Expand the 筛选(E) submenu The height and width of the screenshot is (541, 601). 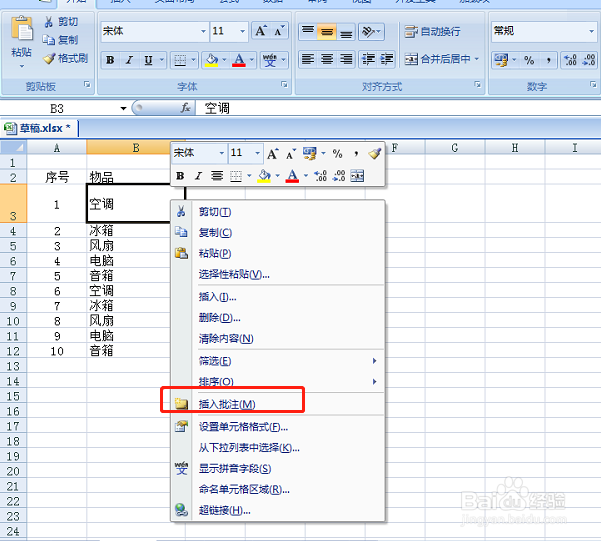pyautogui.click(x=278, y=361)
